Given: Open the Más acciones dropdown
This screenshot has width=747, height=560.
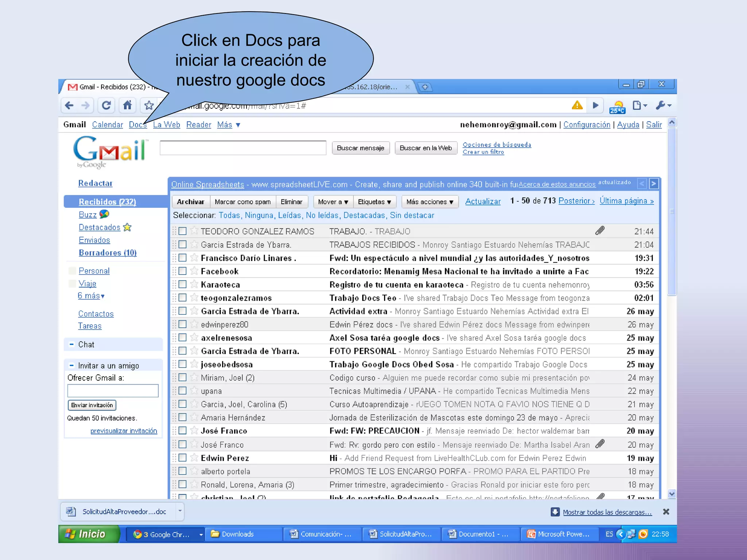Looking at the screenshot, I should pyautogui.click(x=430, y=202).
